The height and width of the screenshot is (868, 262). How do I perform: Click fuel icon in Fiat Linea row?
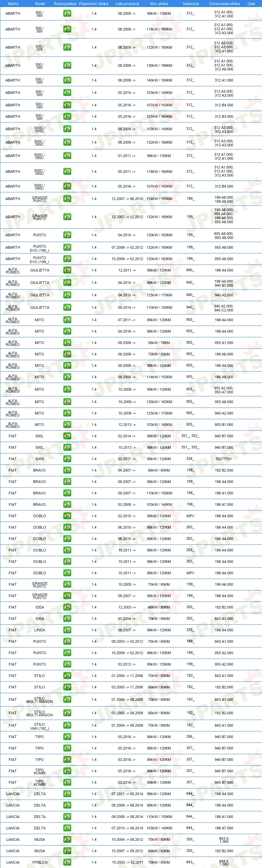(x=67, y=630)
